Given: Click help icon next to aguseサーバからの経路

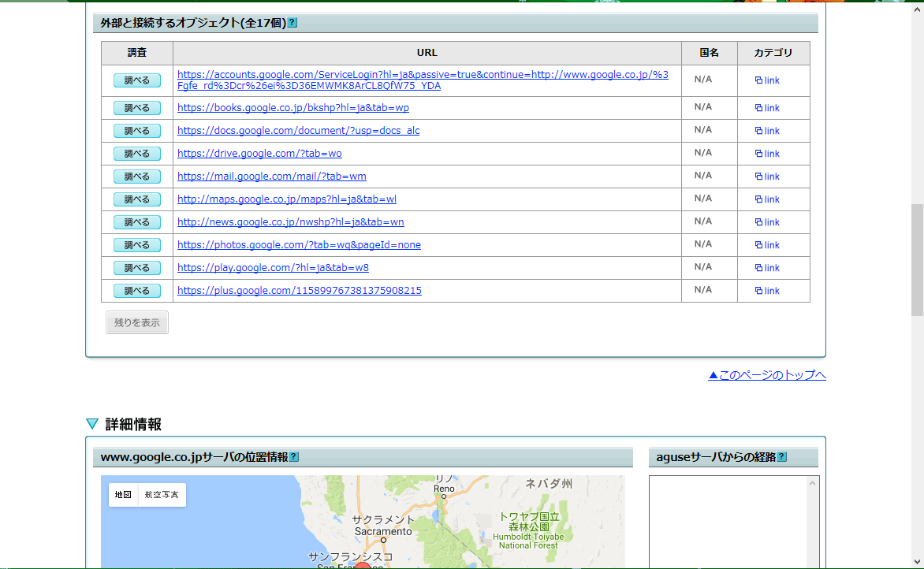Looking at the screenshot, I should pyautogui.click(x=782, y=457).
